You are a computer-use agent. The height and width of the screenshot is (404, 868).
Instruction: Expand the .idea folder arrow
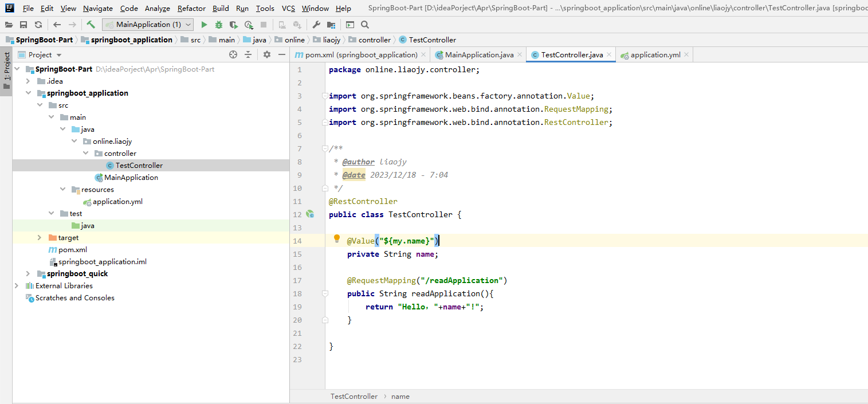28,81
